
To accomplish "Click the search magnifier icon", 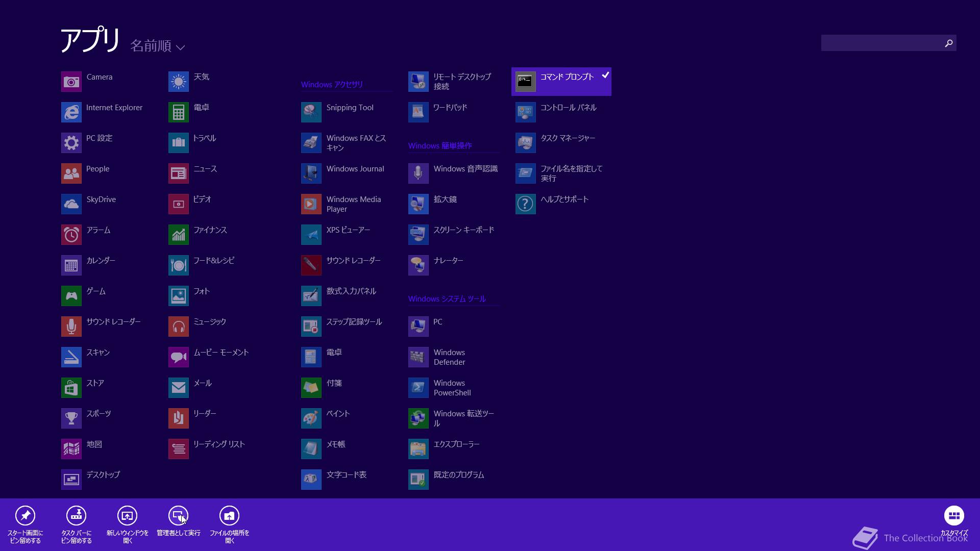I will (x=949, y=43).
